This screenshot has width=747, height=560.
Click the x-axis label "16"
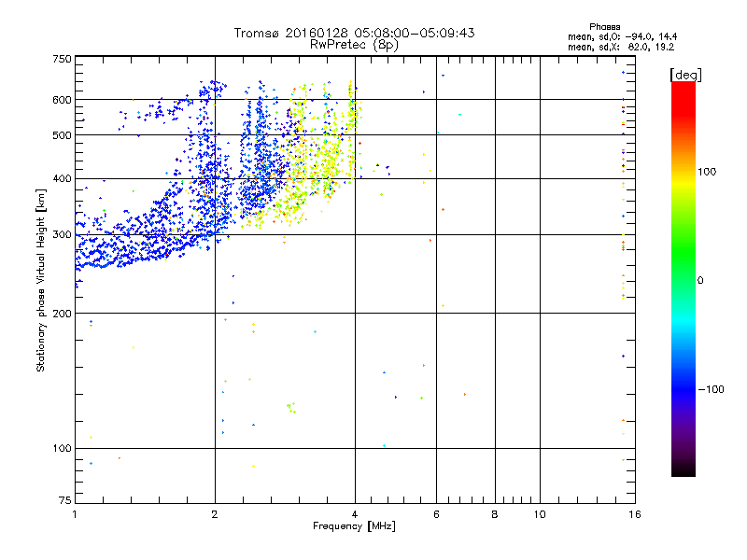point(635,514)
